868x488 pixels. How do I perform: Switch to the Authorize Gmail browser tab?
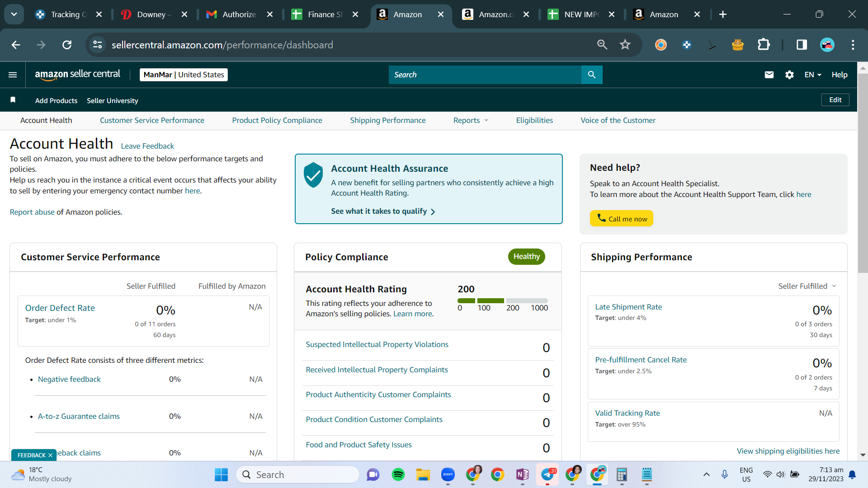point(239,14)
